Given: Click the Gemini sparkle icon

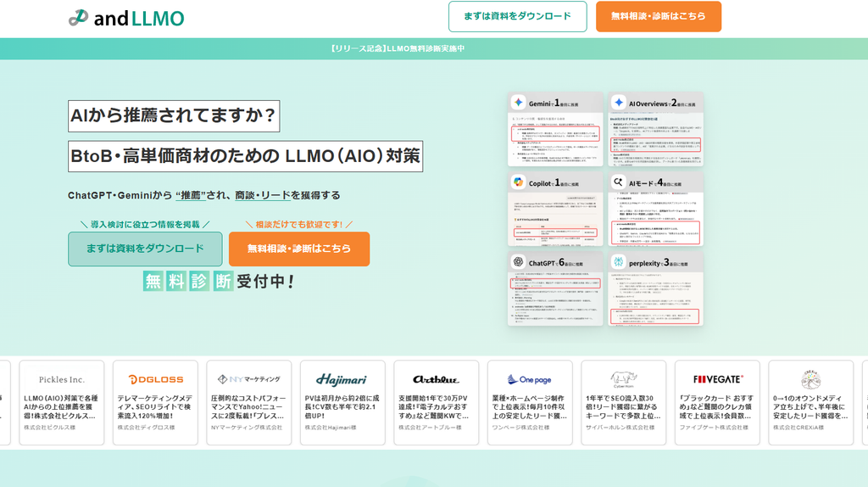Looking at the screenshot, I should pyautogui.click(x=518, y=103).
